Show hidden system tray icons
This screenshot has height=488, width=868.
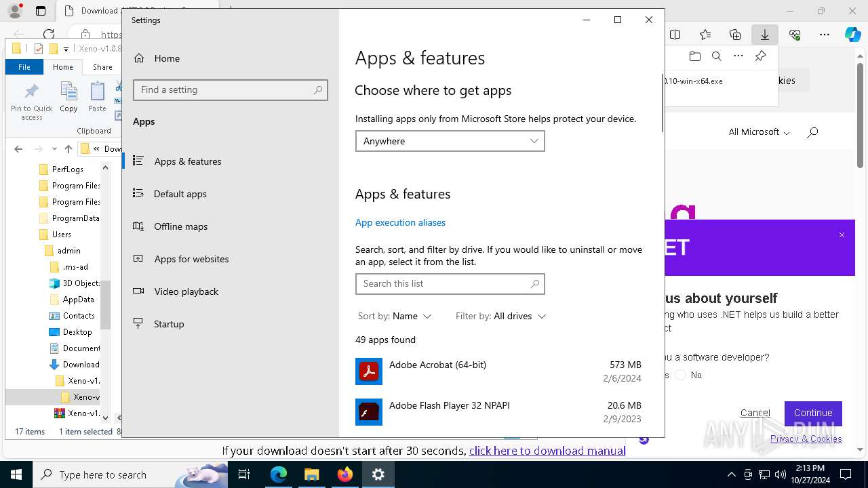point(731,474)
